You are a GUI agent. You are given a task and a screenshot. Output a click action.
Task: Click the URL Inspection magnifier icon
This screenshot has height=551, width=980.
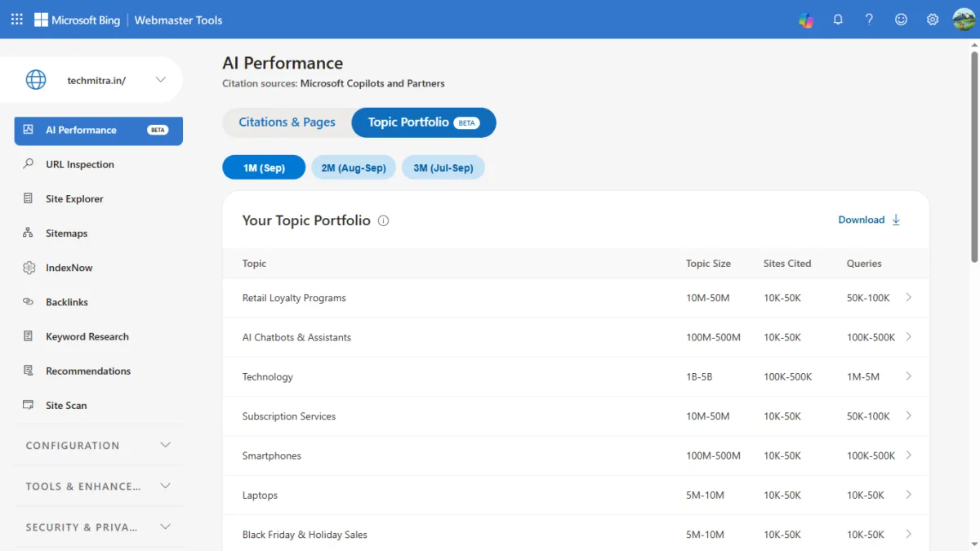[x=29, y=164]
